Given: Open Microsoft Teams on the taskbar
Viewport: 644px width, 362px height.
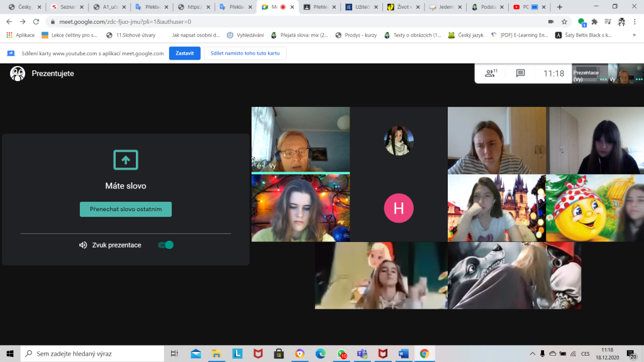Looking at the screenshot, I should (x=362, y=353).
